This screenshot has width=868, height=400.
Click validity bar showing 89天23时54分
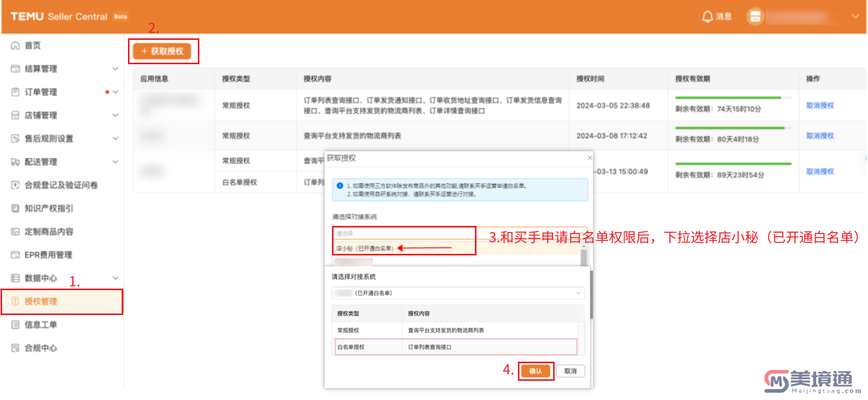click(x=733, y=164)
